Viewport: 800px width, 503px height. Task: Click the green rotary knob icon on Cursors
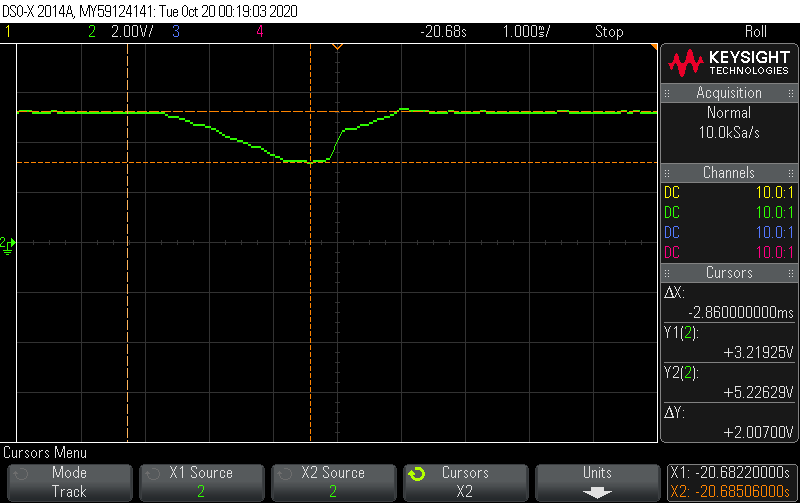coord(416,474)
